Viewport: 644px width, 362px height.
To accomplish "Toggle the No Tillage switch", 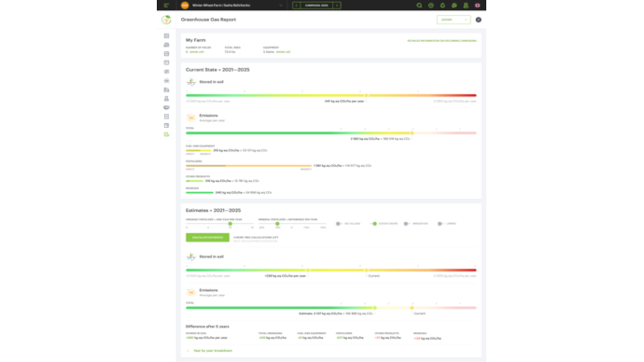I will coord(339,224).
